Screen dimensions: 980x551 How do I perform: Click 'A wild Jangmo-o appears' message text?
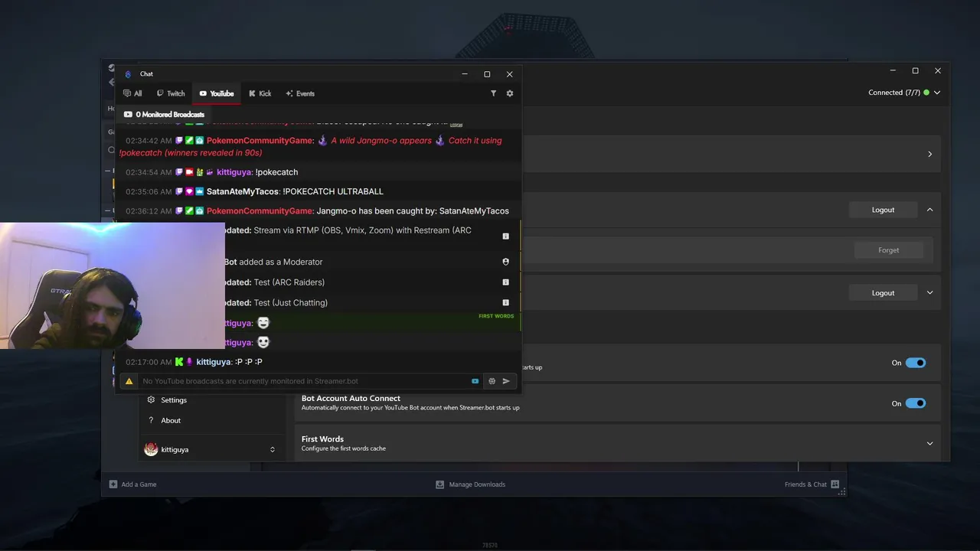(381, 141)
